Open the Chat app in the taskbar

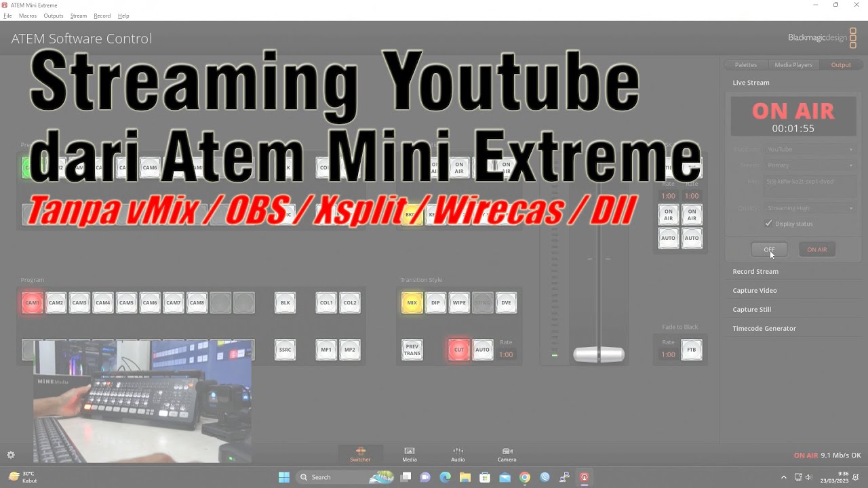[425, 477]
